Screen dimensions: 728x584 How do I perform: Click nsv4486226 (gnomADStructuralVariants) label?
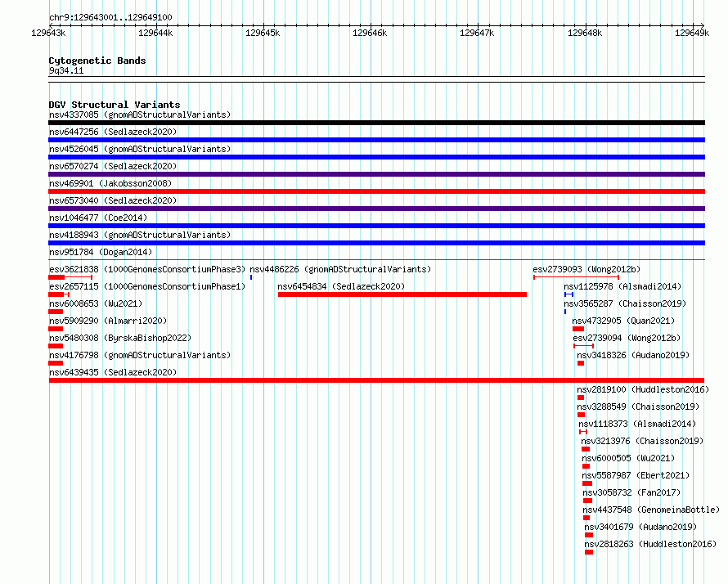pos(340,269)
